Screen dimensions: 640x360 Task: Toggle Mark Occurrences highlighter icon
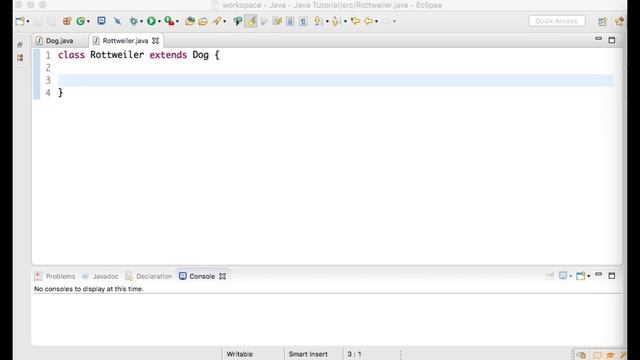click(x=251, y=21)
